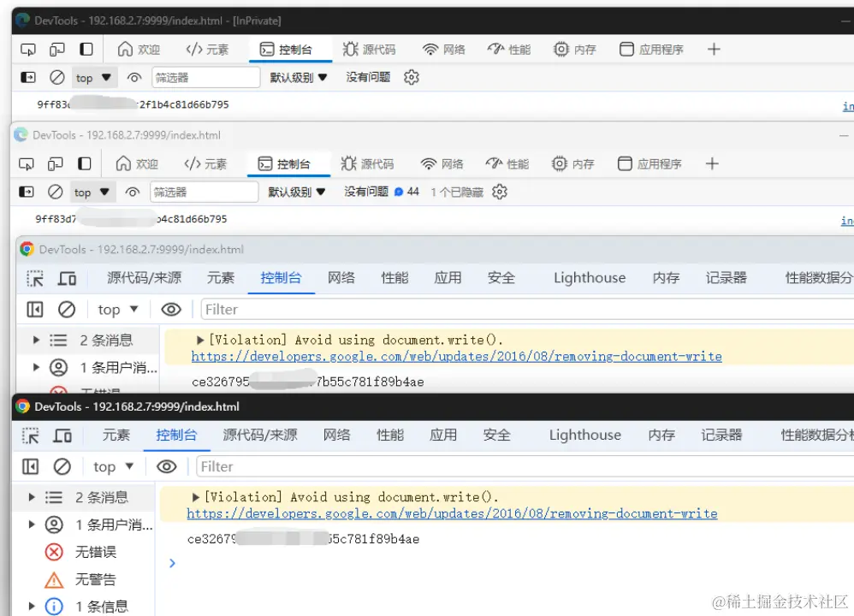Viewport: 854px width, 616px height.
Task: Toggle live expression eye in dark-titled Chrome DevTools
Action: pyautogui.click(x=167, y=467)
